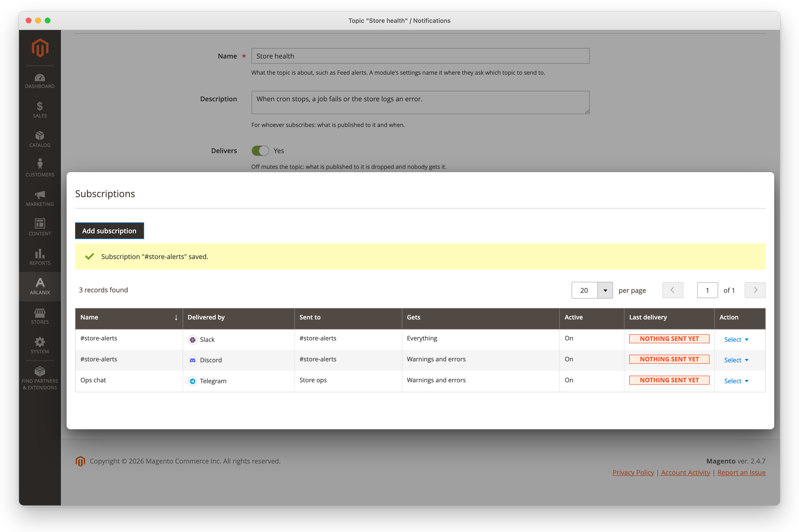Open the System sidebar menu
The height and width of the screenshot is (532, 799).
(x=40, y=346)
